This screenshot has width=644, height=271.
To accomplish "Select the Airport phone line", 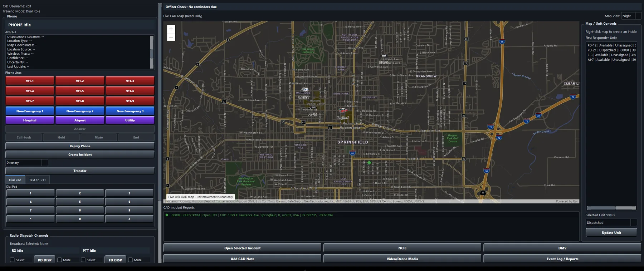I will tap(80, 120).
